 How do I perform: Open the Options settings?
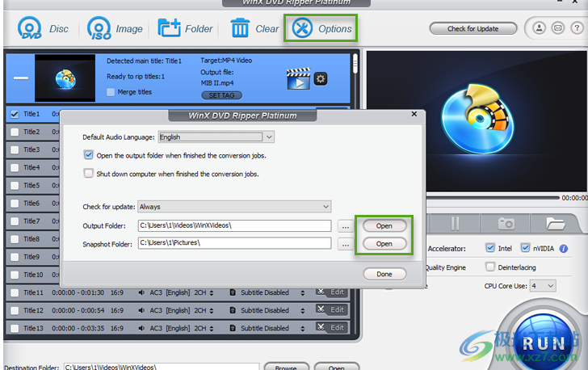321,28
